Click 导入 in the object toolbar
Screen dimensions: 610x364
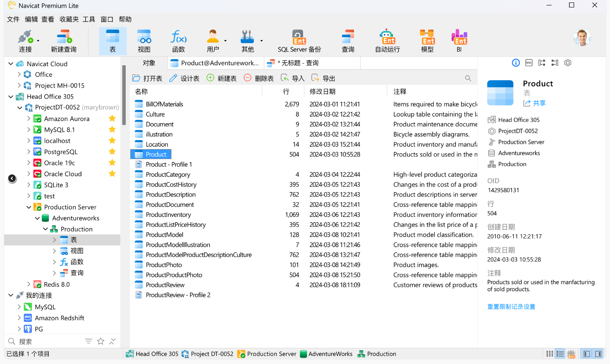[292, 78]
